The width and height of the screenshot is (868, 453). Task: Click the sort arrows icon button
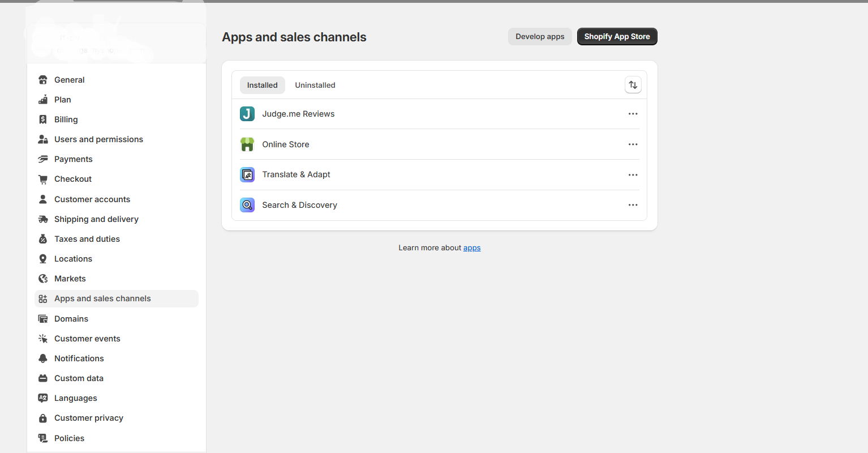[633, 85]
